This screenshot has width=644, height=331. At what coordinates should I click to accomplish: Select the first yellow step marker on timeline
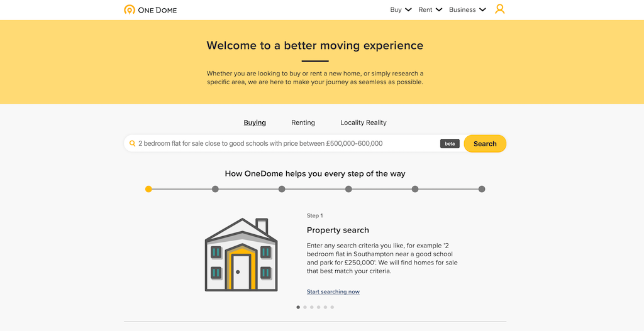(x=148, y=189)
